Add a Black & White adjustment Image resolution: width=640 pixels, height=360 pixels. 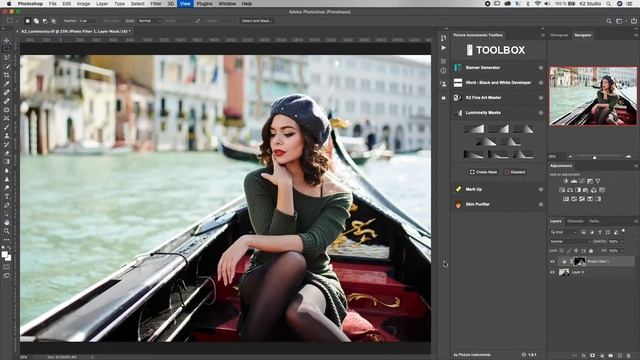578,190
